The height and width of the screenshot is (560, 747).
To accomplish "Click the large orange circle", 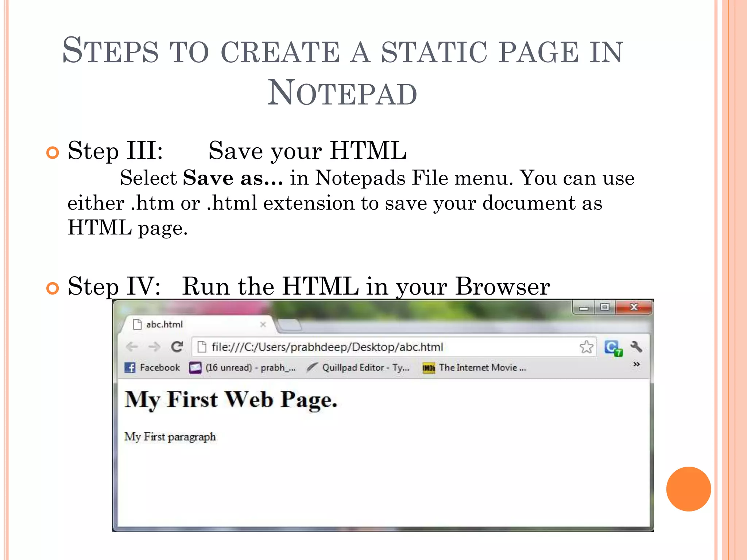I will tap(688, 489).
